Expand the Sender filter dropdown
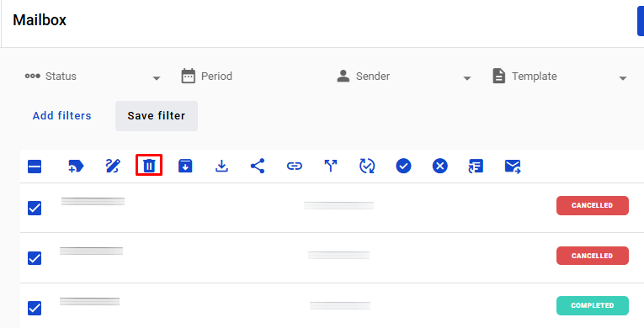The height and width of the screenshot is (328, 644). coord(404,77)
